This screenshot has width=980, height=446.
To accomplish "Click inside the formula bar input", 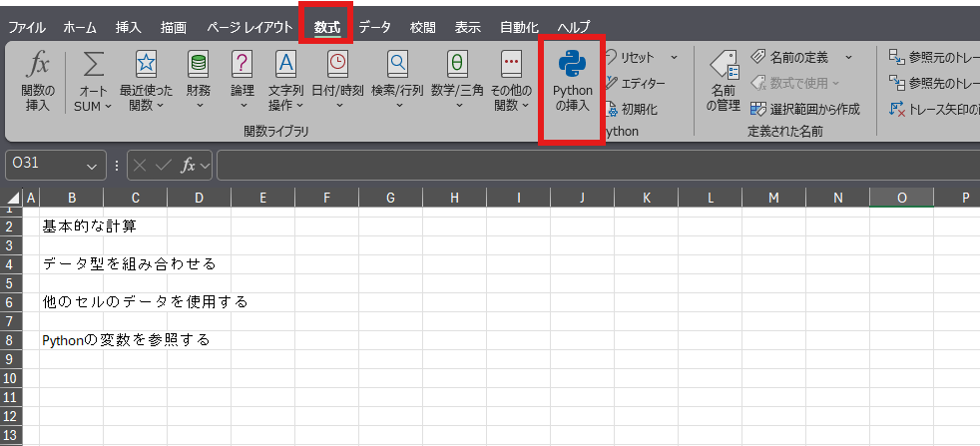I will 598,166.
